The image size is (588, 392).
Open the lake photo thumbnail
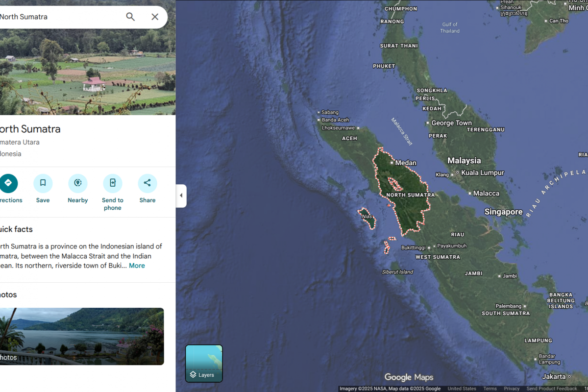[x=81, y=336]
